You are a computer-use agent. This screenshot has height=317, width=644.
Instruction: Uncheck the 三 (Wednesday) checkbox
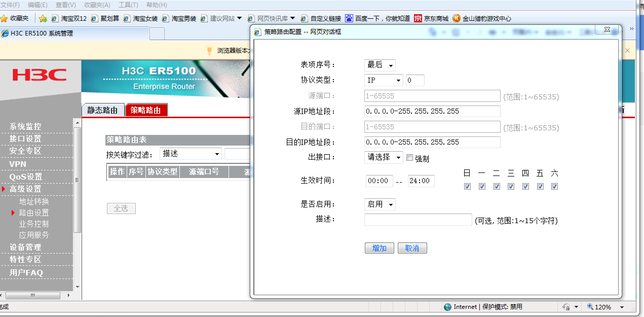coord(511,186)
